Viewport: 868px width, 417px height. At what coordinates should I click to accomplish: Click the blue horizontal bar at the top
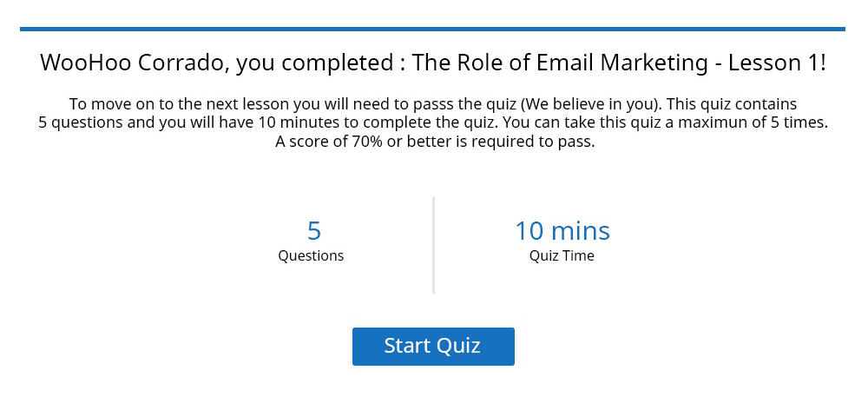click(x=433, y=29)
